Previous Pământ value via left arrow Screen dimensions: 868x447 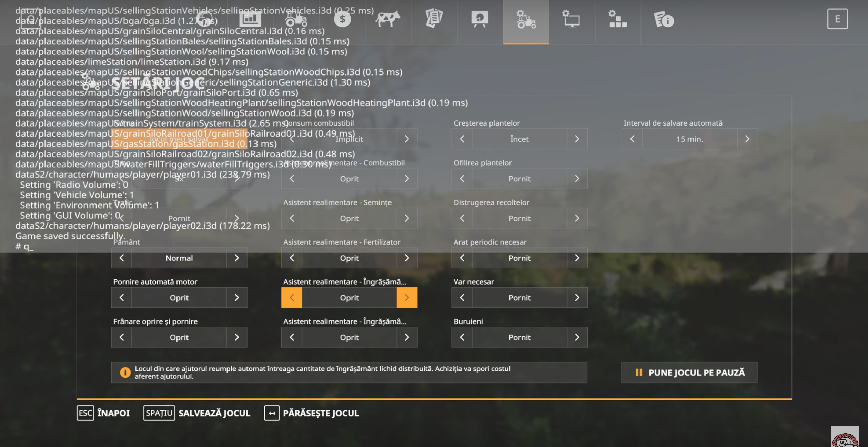[x=121, y=258]
